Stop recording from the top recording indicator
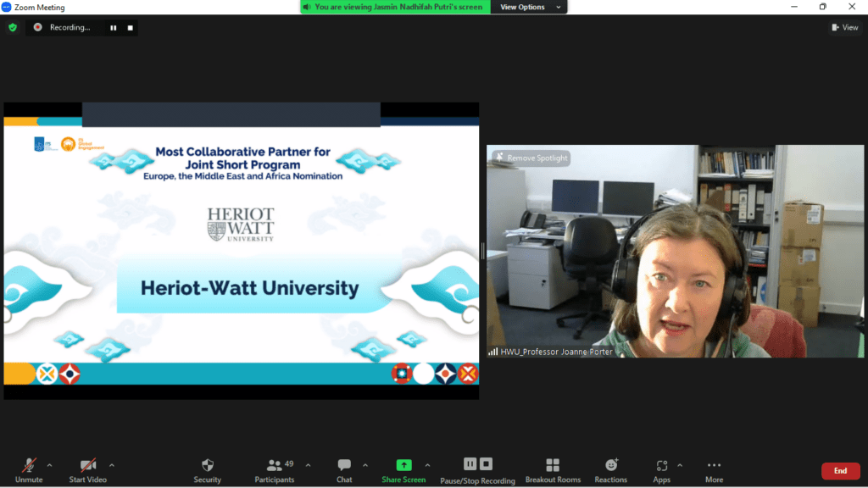 coord(130,27)
